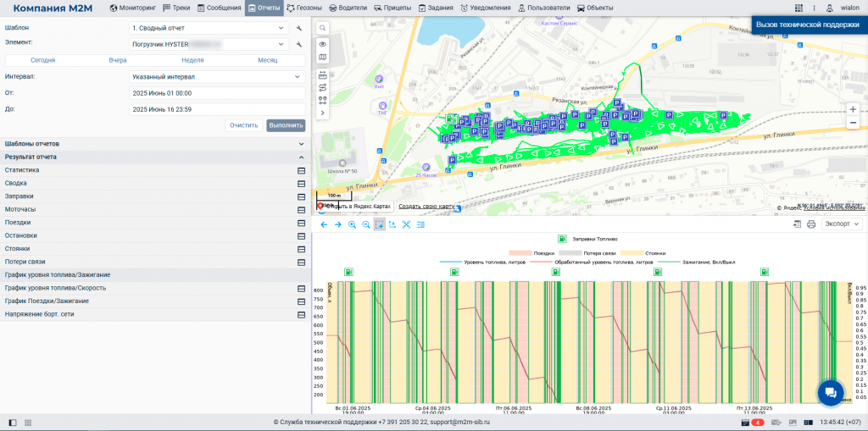Open the three-dot menu in top bar
This screenshot has height=431, width=868.
tap(815, 8)
